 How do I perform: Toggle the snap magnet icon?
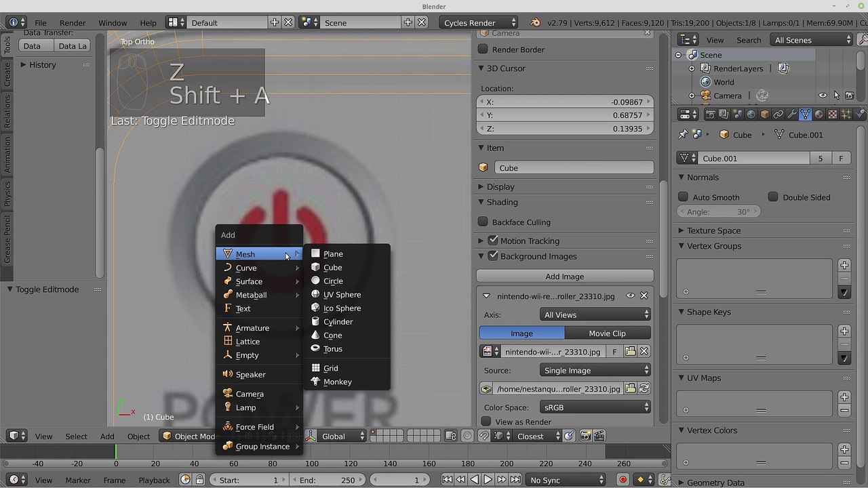coord(484,436)
